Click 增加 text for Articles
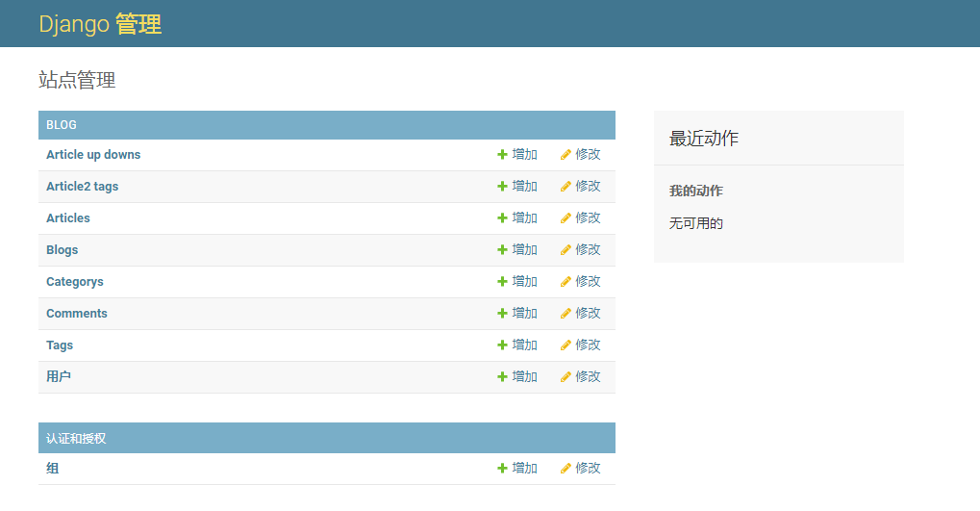980x511 pixels. click(x=524, y=217)
